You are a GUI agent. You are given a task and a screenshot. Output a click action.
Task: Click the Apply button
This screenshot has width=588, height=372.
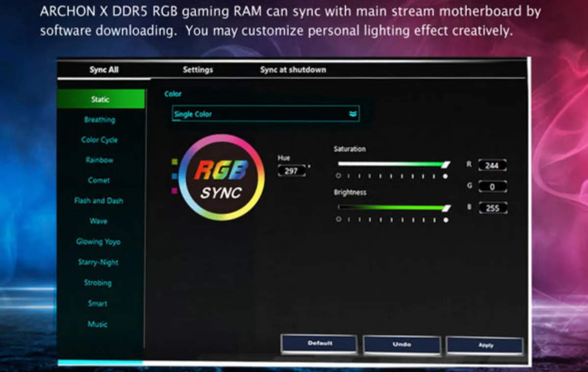pos(485,346)
